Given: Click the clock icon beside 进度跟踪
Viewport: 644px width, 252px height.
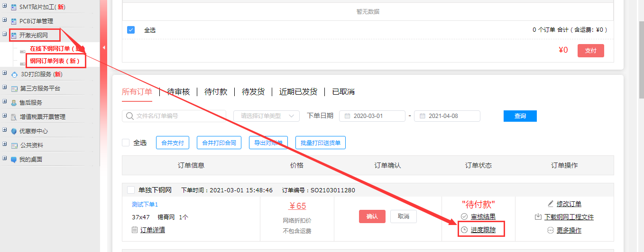Looking at the screenshot, I should tap(464, 230).
